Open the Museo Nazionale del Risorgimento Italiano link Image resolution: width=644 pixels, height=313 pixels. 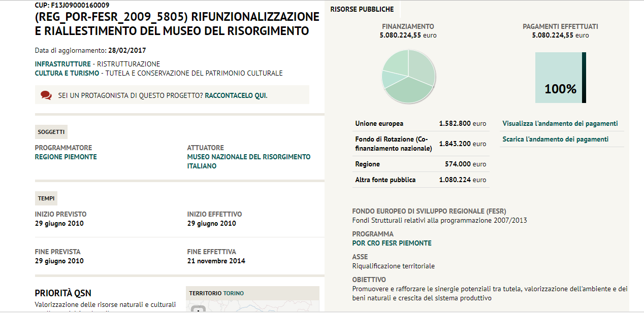pos(249,161)
